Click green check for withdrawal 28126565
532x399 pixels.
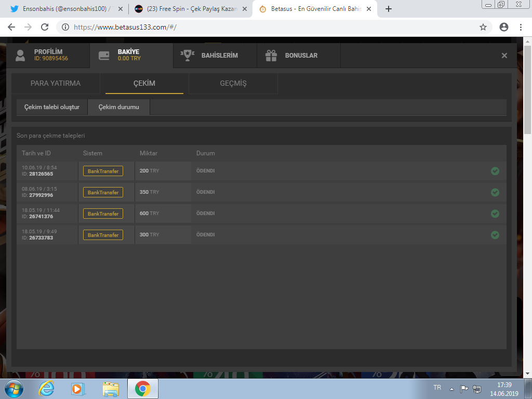pos(495,171)
